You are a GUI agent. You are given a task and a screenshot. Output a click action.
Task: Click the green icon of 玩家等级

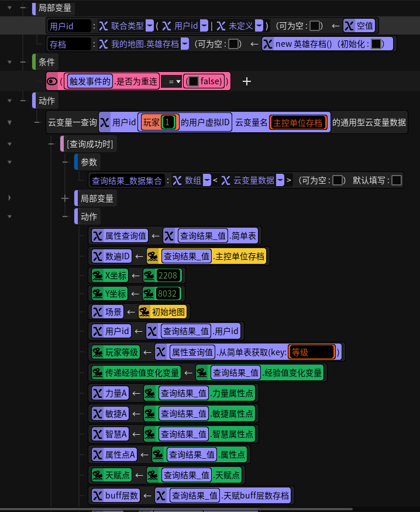[98, 352]
